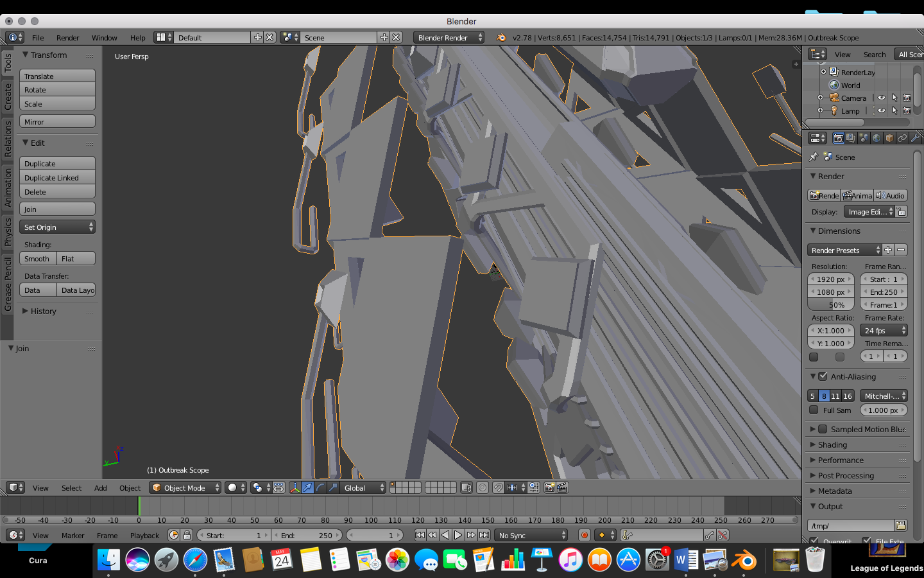The height and width of the screenshot is (578, 924).
Task: Enable Sampled Motion Blur checkbox
Action: (823, 429)
